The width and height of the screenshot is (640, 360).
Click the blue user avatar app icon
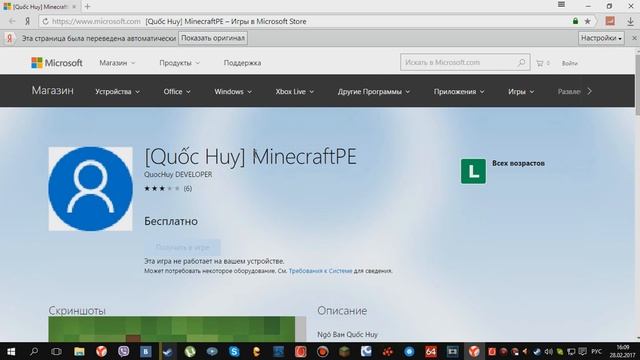click(x=90, y=189)
